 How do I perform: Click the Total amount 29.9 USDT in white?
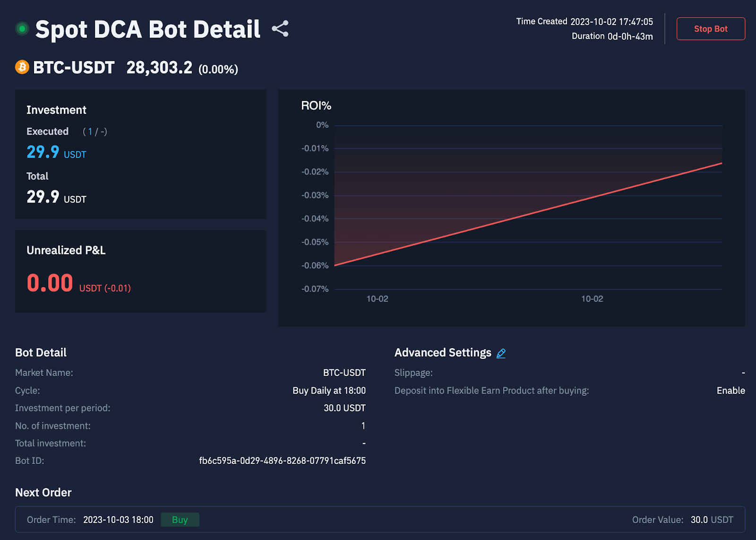(x=56, y=197)
